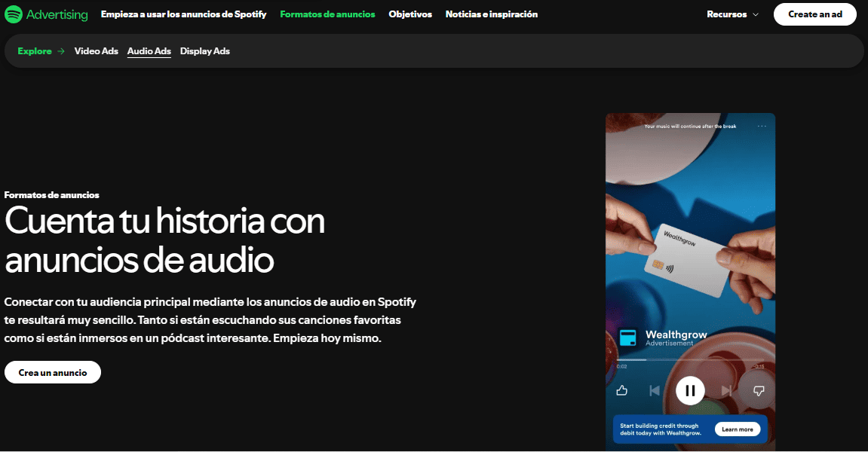The image size is (868, 452).
Task: Tap the thumbs up icon on the ad player
Action: pos(622,390)
